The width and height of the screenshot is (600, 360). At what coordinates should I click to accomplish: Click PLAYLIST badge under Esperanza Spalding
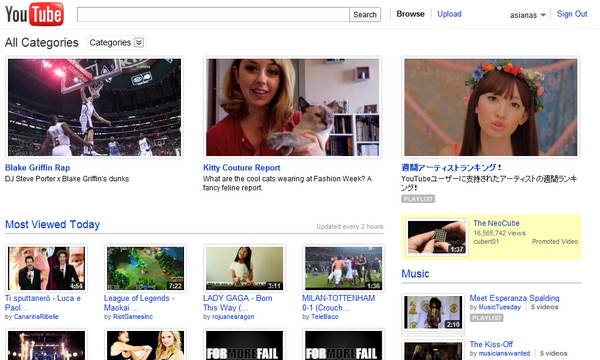click(486, 318)
